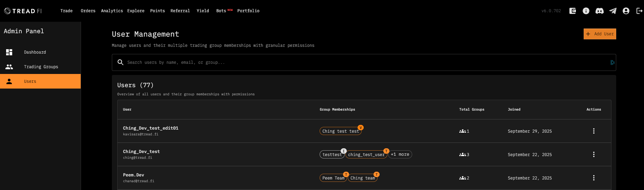644x190 pixels.
Task: Open the Discord link icon
Action: (600, 11)
